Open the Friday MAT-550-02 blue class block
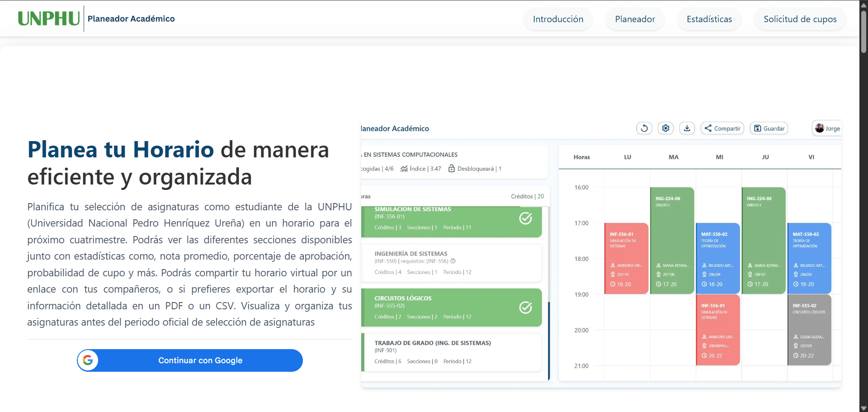 pyautogui.click(x=809, y=258)
